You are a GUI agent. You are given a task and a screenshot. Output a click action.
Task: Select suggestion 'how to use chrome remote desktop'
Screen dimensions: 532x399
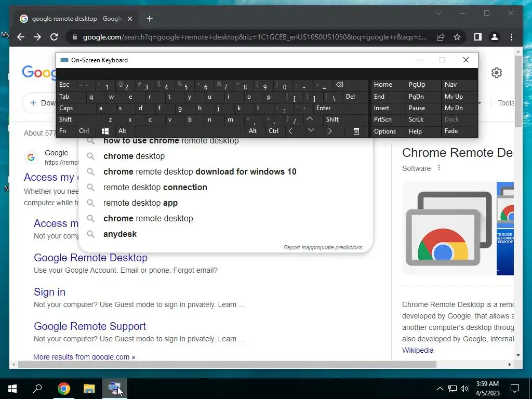point(225,142)
